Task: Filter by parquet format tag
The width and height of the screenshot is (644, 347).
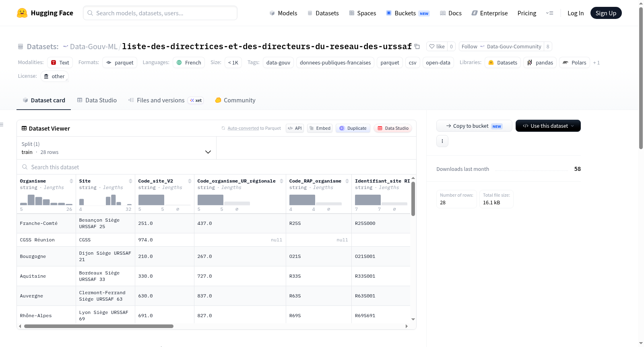Action: (x=120, y=62)
